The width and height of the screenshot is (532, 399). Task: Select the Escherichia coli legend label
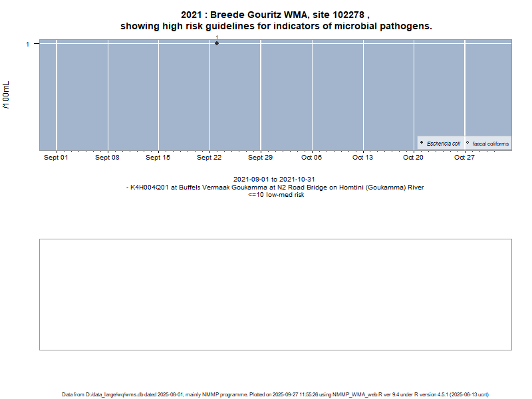444,144
